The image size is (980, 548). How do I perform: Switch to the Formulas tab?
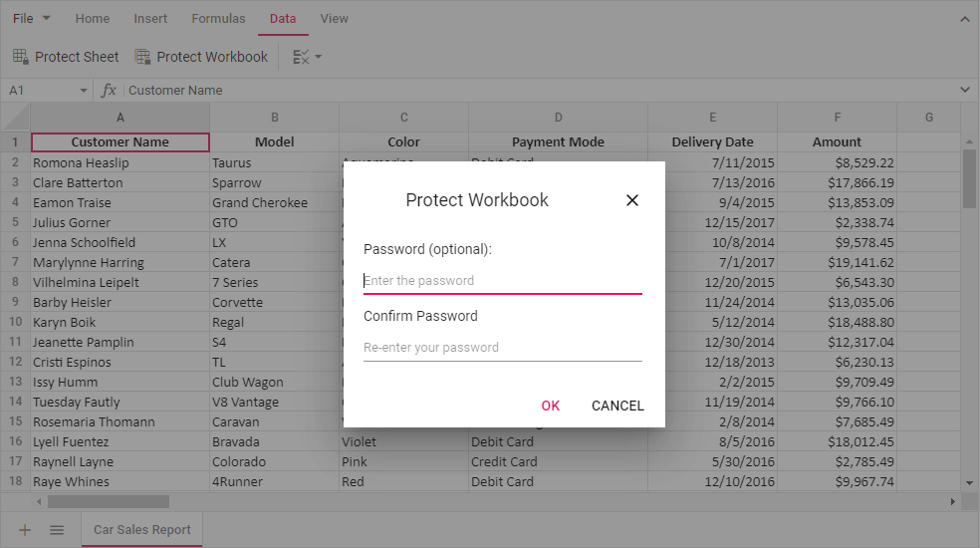point(218,19)
